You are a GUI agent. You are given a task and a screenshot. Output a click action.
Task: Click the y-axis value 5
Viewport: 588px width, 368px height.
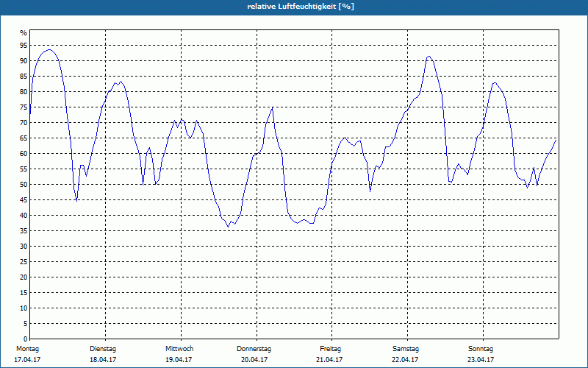26,324
